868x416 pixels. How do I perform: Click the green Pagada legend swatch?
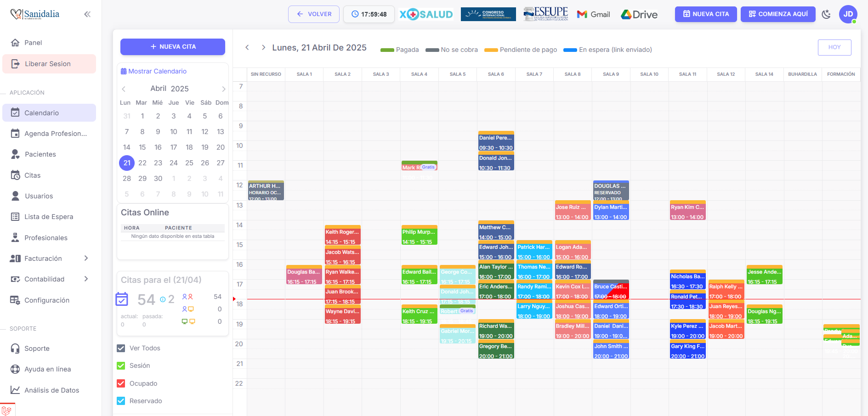387,50
